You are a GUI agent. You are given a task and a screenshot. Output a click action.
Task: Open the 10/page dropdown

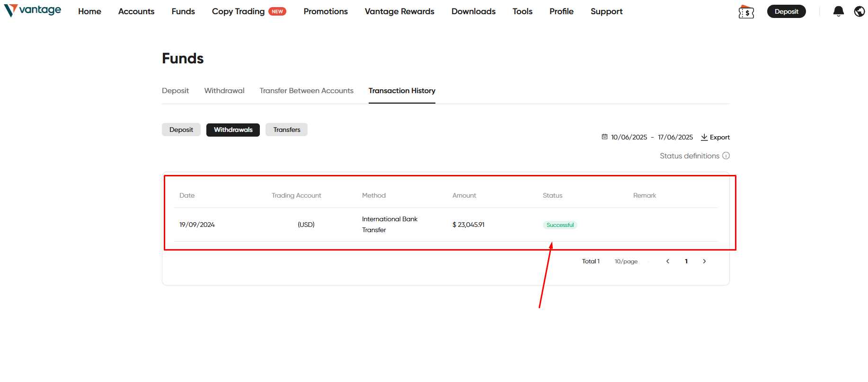pos(632,261)
